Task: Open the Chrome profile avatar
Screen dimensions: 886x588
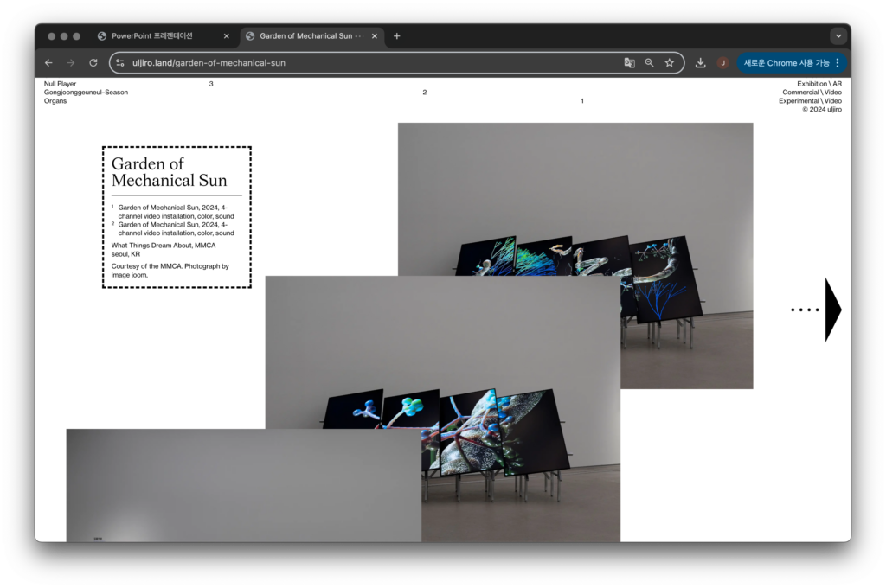Action: (722, 63)
